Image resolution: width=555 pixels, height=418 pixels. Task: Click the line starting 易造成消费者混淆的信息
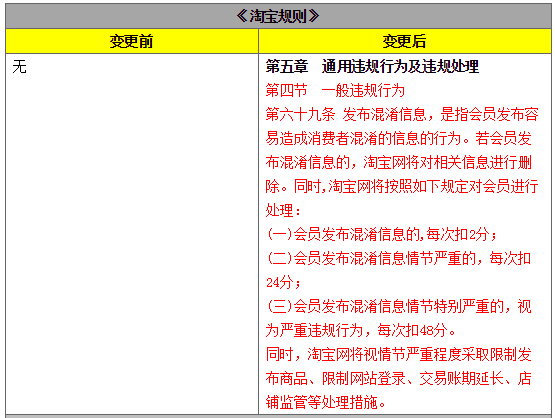tap(399, 138)
